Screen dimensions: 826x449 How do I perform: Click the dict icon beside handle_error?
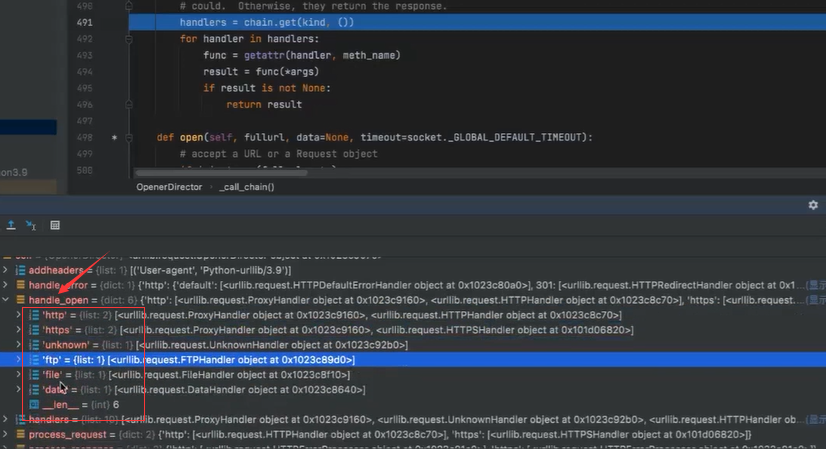21,285
